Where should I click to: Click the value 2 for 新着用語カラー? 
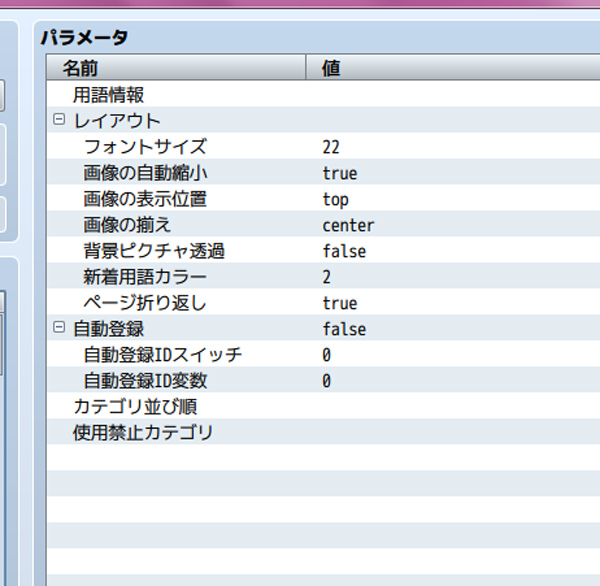(x=326, y=277)
